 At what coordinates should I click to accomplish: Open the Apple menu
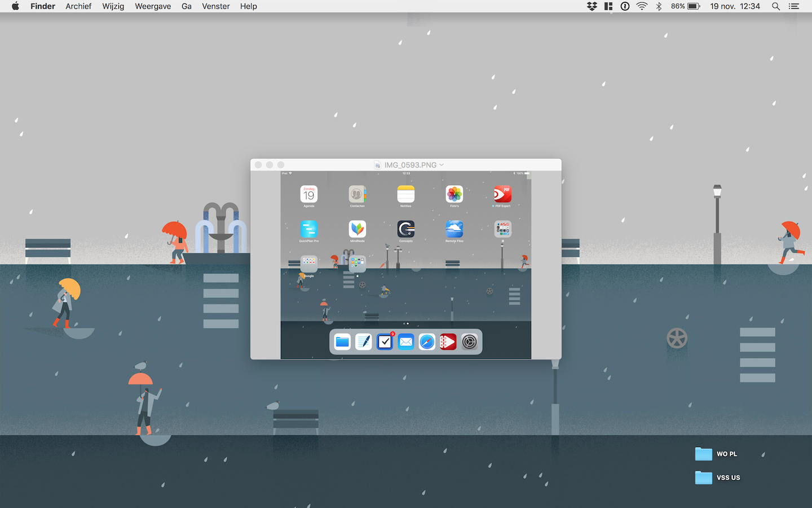[15, 6]
